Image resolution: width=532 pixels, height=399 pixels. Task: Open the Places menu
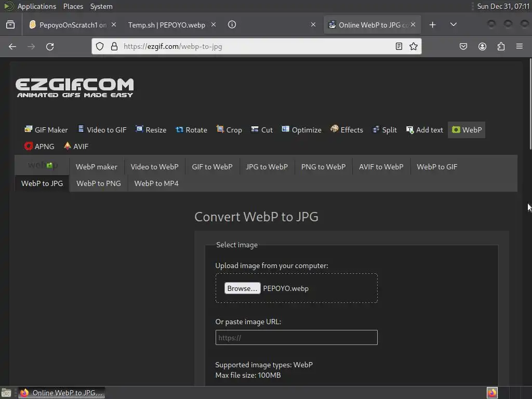[73, 6]
